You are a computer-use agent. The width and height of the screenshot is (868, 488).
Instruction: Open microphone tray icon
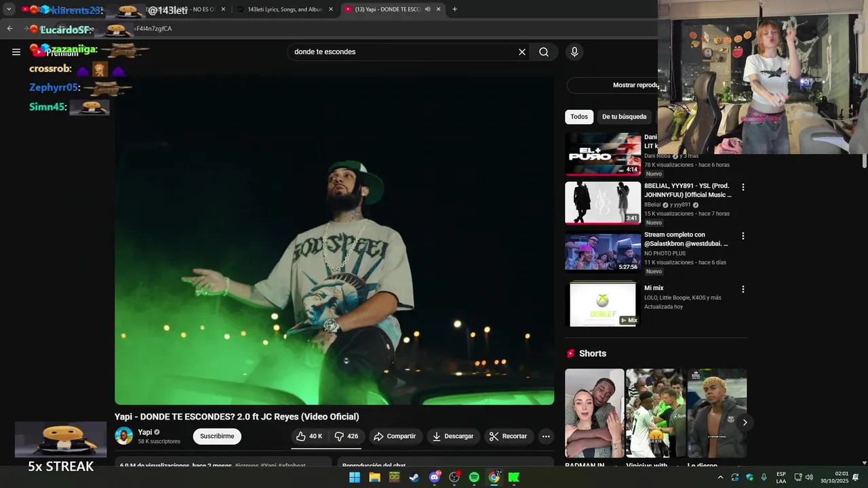point(764,477)
